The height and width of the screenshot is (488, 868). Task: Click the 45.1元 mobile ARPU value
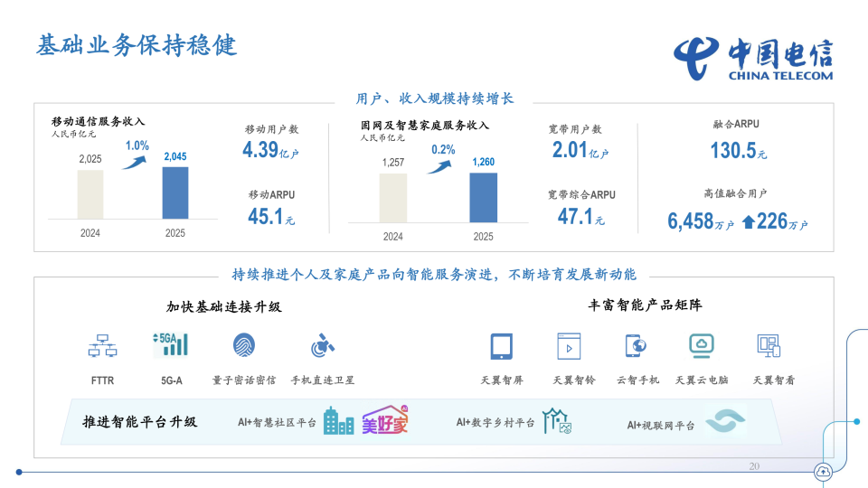[271, 216]
